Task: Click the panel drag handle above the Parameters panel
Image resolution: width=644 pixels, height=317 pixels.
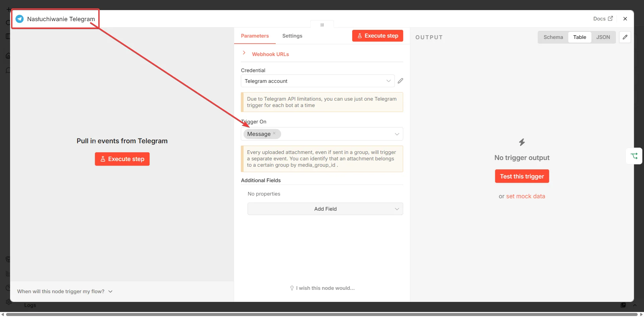Action: 322,25
